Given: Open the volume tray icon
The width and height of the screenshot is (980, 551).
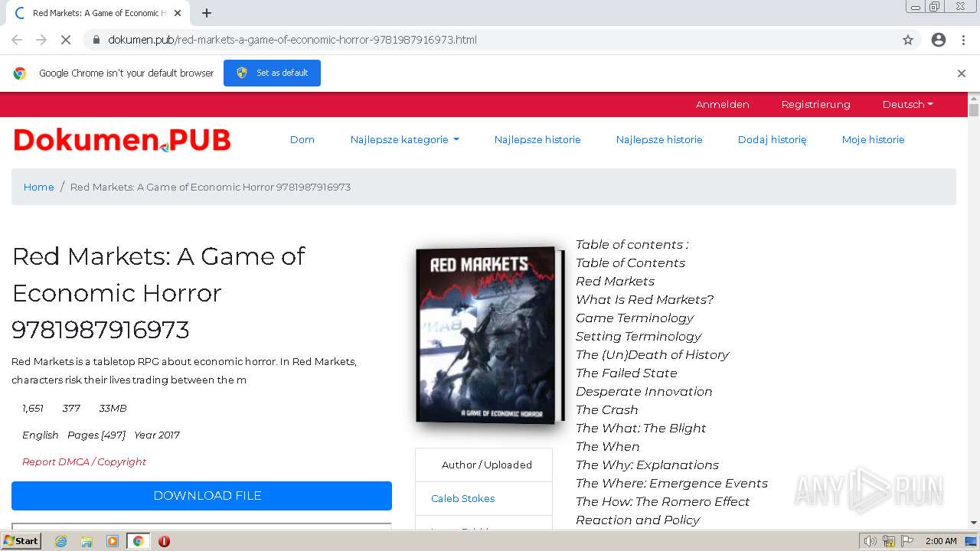Looking at the screenshot, I should pyautogui.click(x=871, y=541).
